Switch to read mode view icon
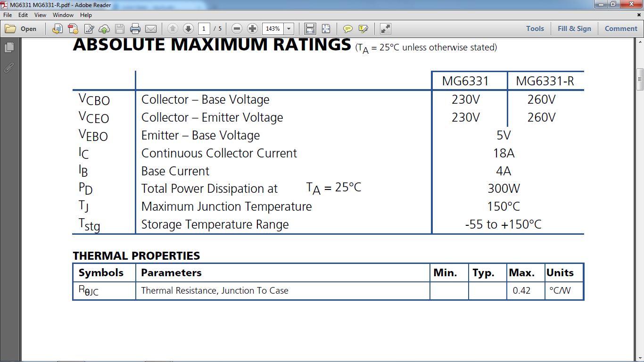The height and width of the screenshot is (362, 644). tap(385, 29)
